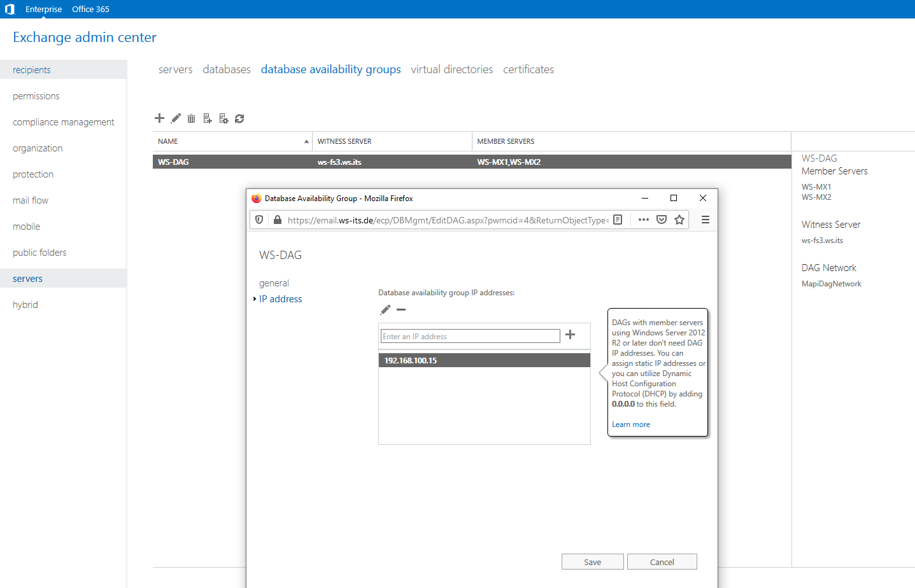Click the MEMBER SERVERS column header
The width and height of the screenshot is (915, 588).
[x=632, y=141]
